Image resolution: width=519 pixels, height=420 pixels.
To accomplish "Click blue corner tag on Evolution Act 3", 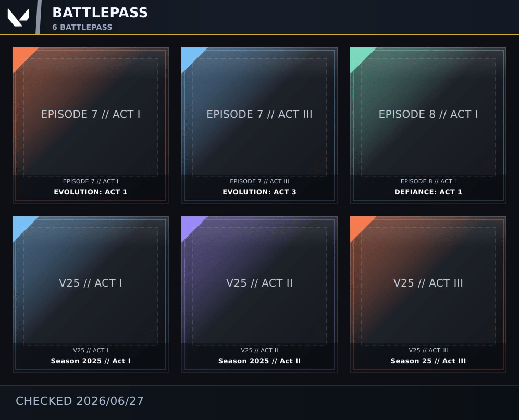I will point(190,56).
